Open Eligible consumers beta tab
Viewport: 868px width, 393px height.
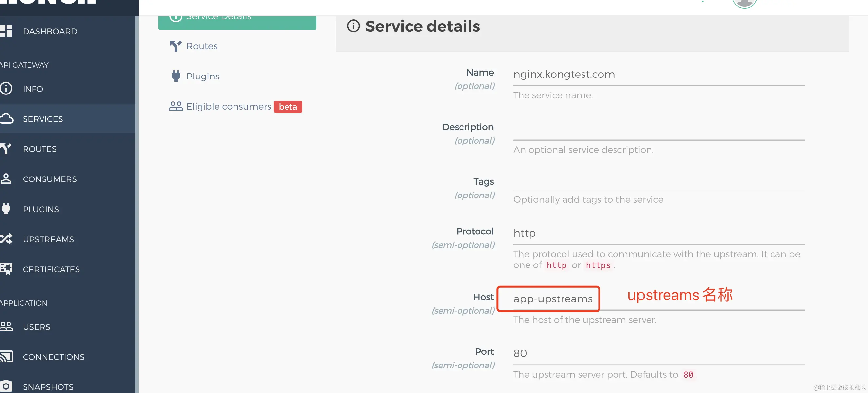229,106
